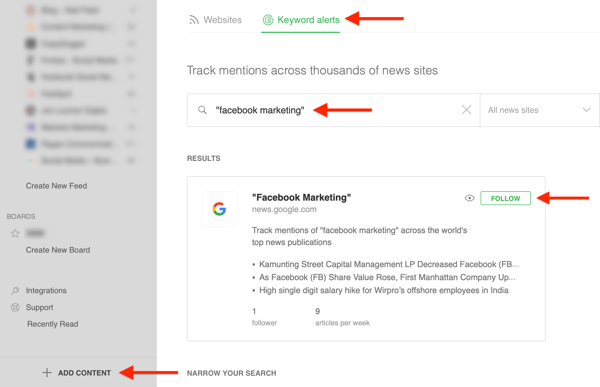The height and width of the screenshot is (387, 600).
Task: Open Recently Read in sidebar
Action: click(x=53, y=324)
